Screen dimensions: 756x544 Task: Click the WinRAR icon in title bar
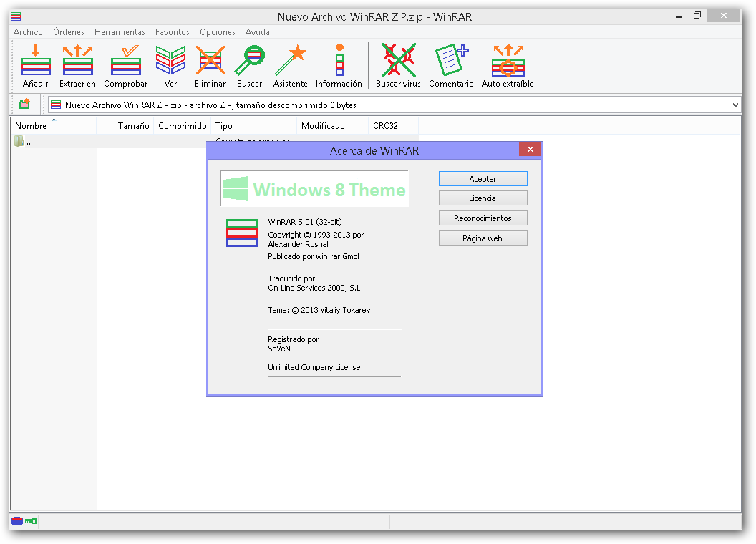coord(16,16)
